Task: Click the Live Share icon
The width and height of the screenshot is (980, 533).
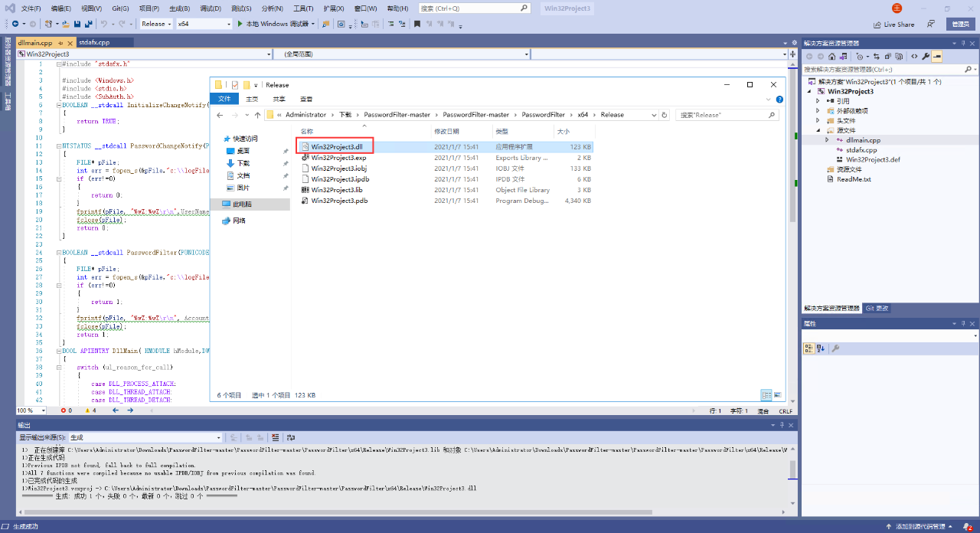Action: coord(893,25)
